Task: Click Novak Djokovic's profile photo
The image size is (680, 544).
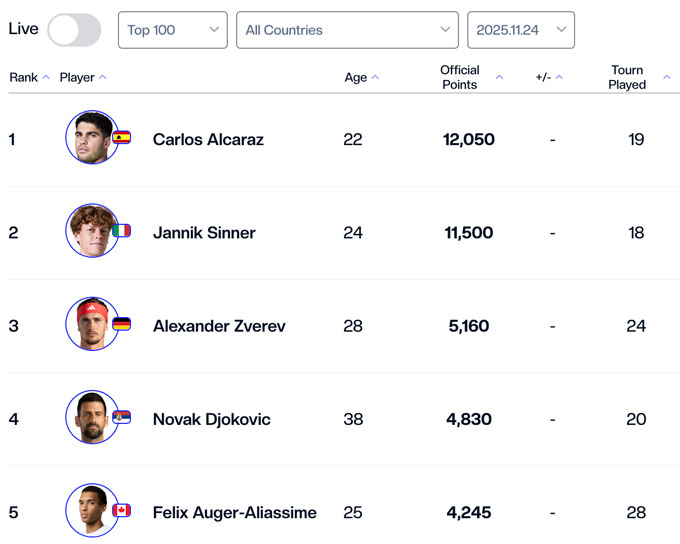Action: (91, 417)
